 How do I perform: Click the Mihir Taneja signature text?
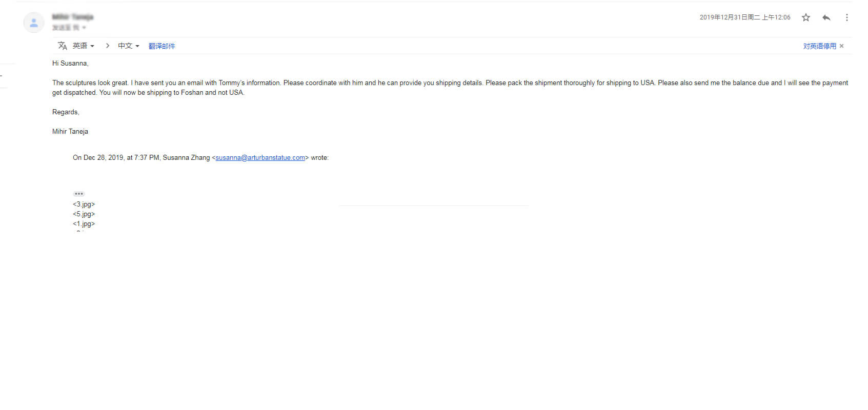(70, 132)
